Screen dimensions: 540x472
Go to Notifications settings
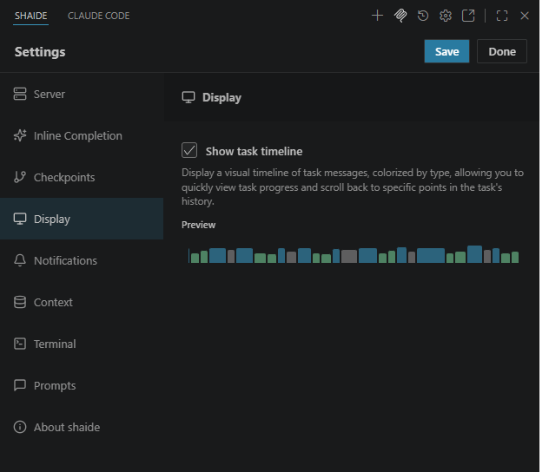(x=82, y=261)
